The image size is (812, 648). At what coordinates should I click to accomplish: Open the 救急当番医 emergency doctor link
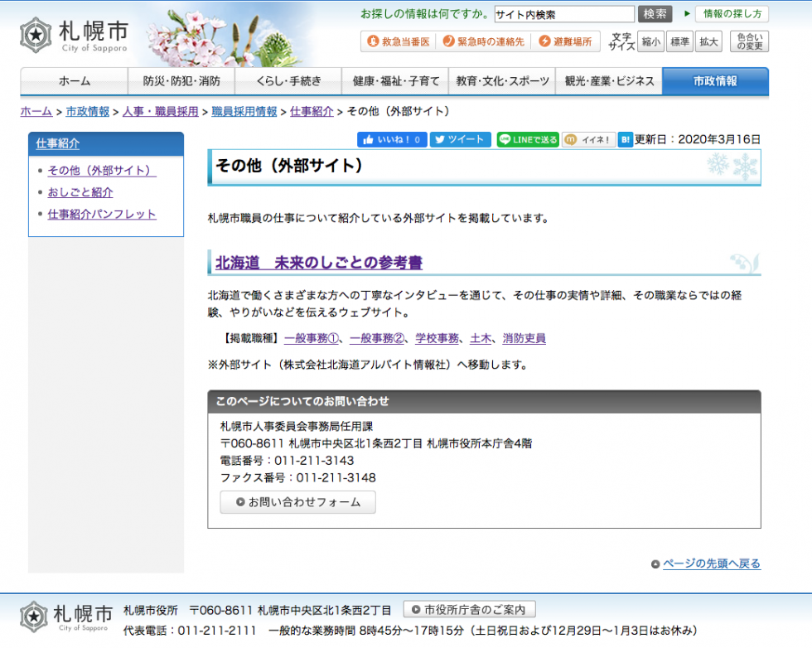click(x=399, y=41)
